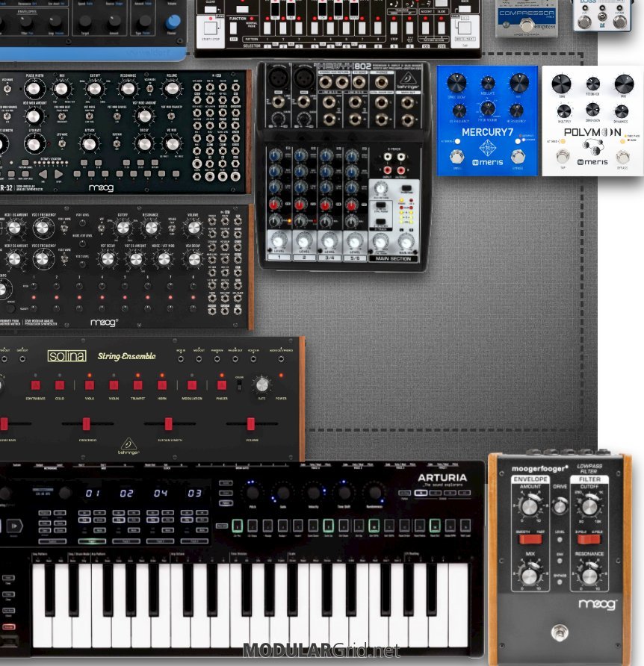Click the Arturia track display showing 01
644x666 pixels.
tap(93, 493)
